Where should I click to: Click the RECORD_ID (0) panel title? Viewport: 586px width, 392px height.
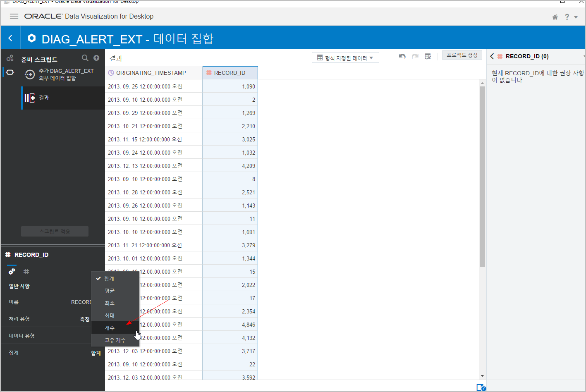527,56
